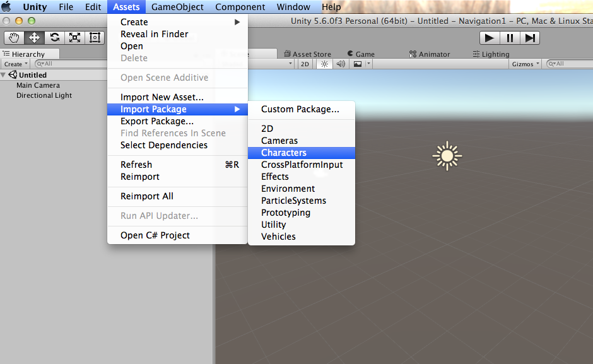Switch to the Asset Store tab
Image resolution: width=593 pixels, height=364 pixels.
click(x=307, y=54)
